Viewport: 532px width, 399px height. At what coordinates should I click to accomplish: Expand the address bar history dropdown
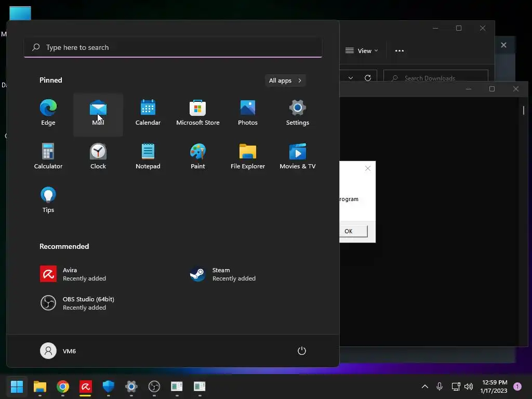point(351,78)
